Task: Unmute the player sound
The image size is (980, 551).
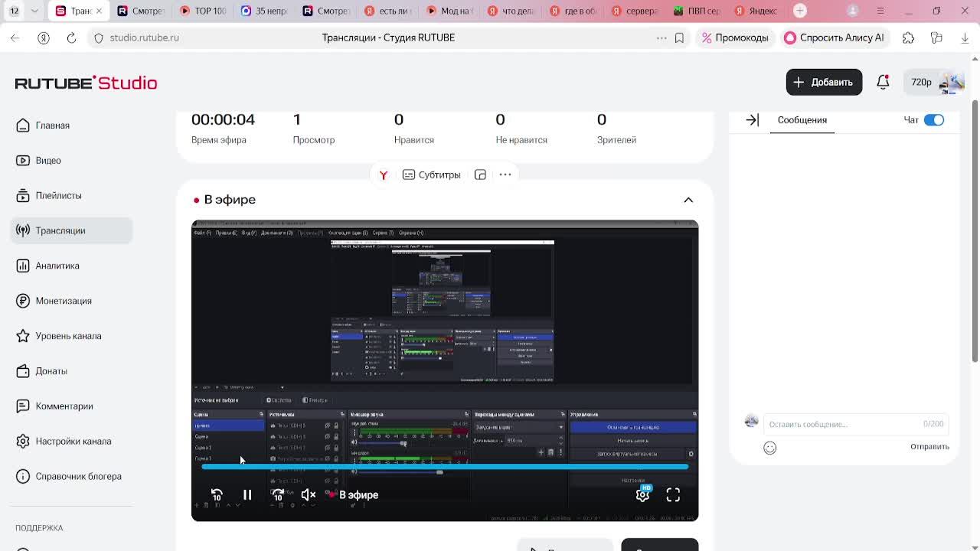Action: [x=309, y=495]
